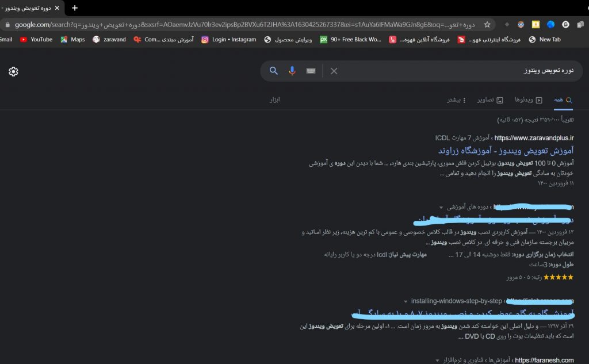Expand options arrow beside دوره های آموزشی
Viewport: 589px width, 364px height.
point(441,208)
